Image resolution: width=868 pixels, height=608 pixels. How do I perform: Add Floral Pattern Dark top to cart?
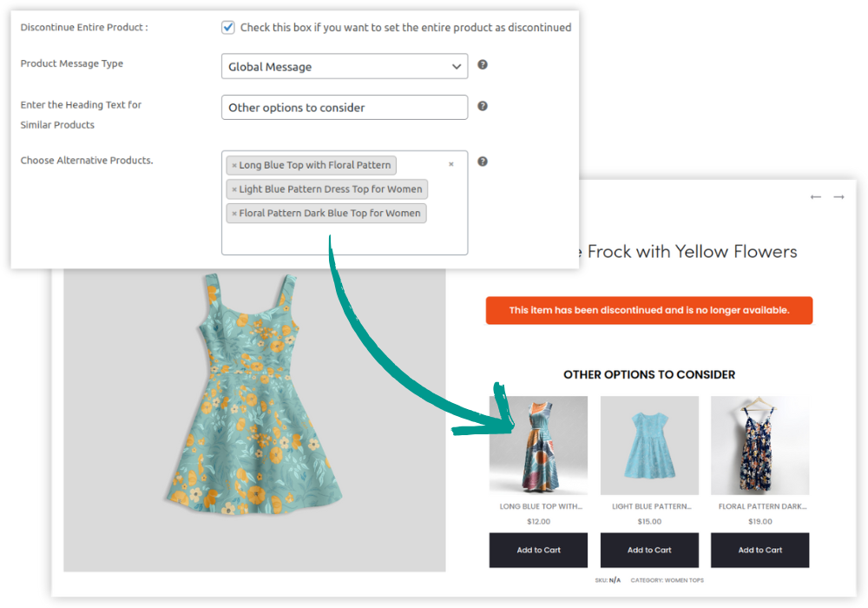tap(759, 550)
